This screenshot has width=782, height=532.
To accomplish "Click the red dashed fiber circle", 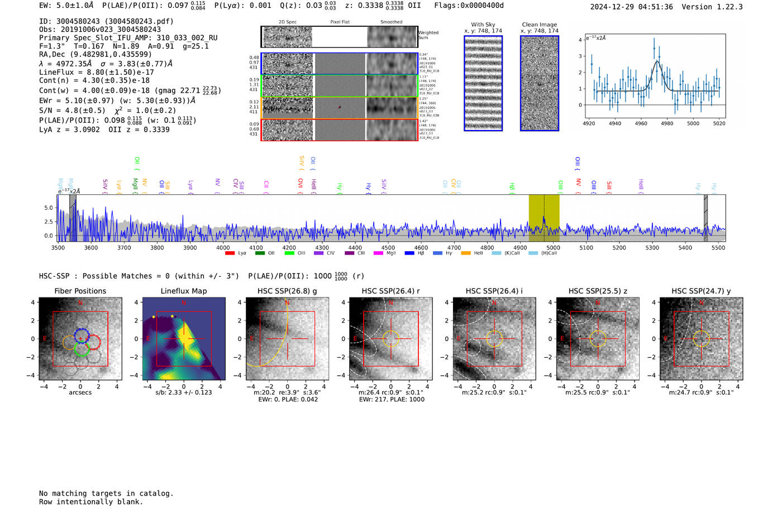I will point(93,342).
